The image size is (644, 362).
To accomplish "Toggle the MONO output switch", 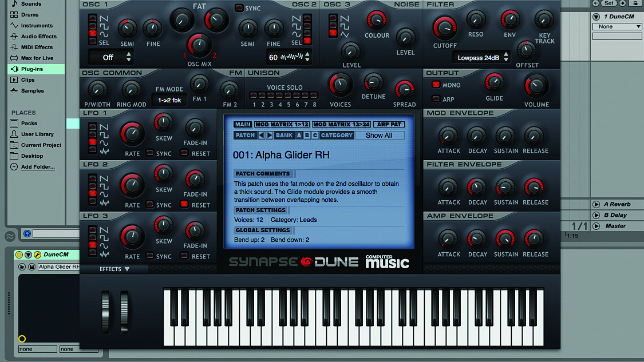I will (x=436, y=85).
